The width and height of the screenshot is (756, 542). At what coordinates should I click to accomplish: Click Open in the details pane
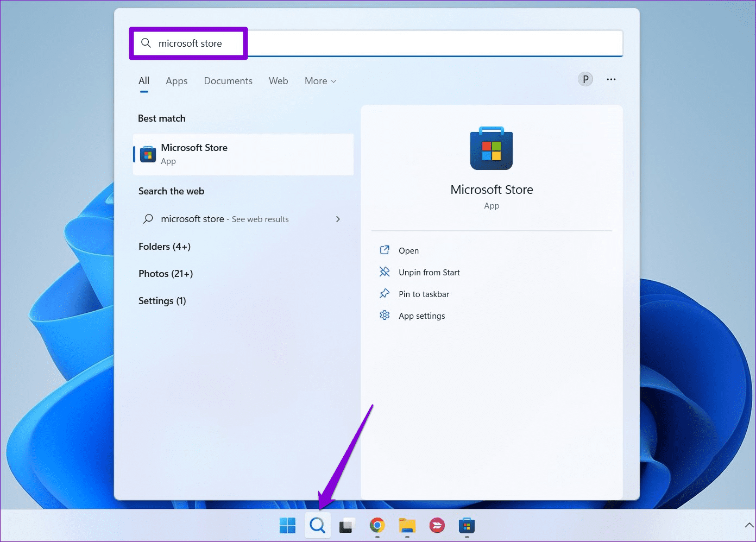[408, 250]
